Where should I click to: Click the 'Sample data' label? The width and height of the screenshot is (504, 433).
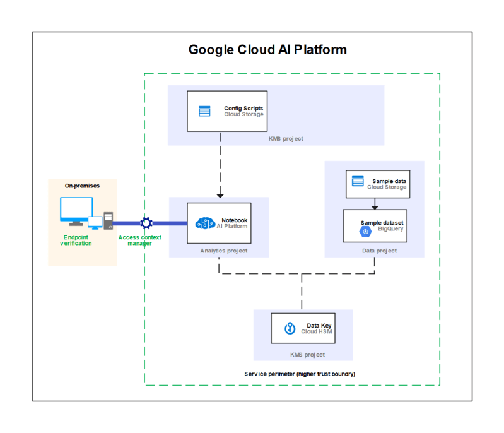point(389,181)
